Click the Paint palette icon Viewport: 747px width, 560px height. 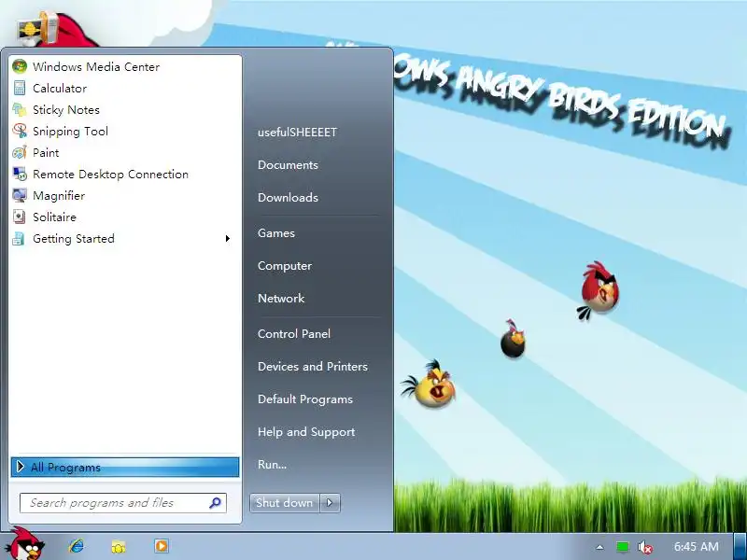tap(20, 152)
